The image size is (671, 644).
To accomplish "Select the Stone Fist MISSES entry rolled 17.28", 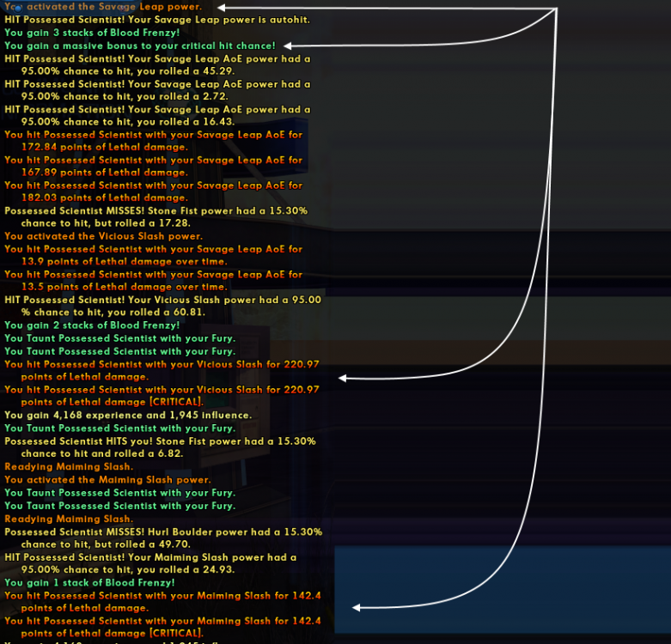I will (156, 216).
